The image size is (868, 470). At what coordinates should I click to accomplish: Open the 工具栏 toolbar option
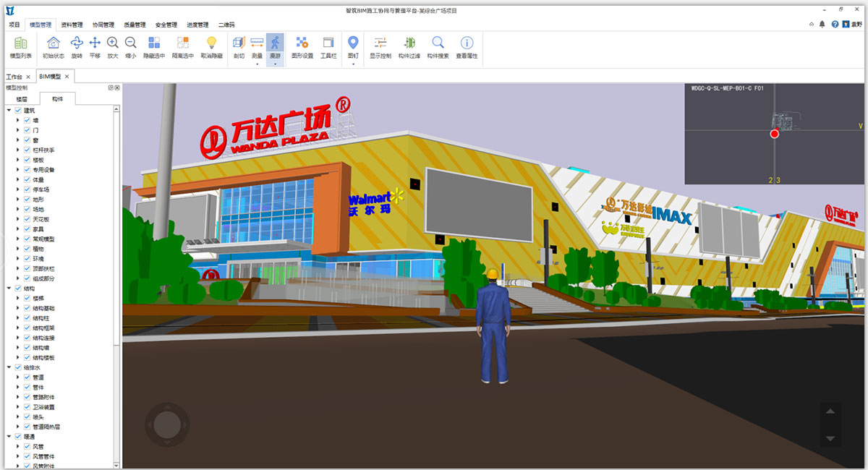328,48
